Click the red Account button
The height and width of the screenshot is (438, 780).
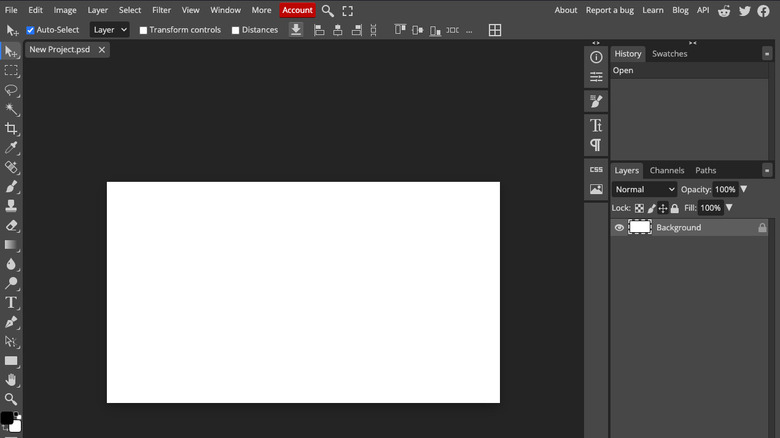tap(297, 10)
